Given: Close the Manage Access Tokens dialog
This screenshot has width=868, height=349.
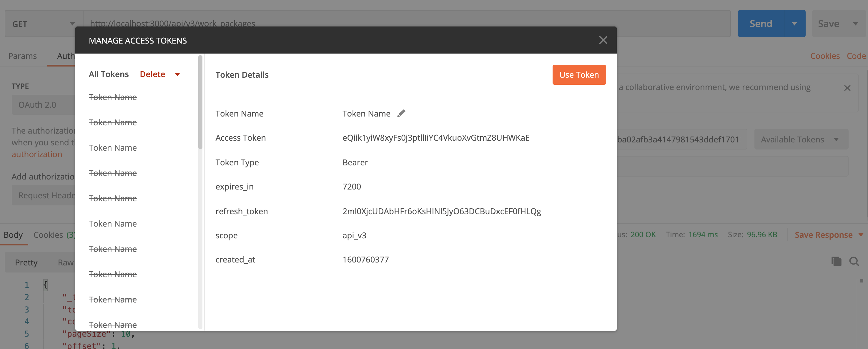Looking at the screenshot, I should (603, 40).
